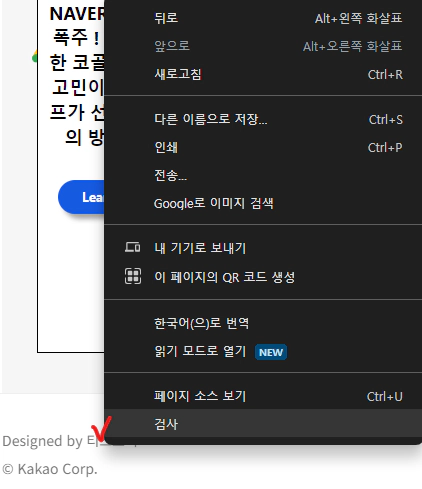Click Google로 이미지 검색 menu item
Image resolution: width=422 pixels, height=489 pixels.
(263, 203)
